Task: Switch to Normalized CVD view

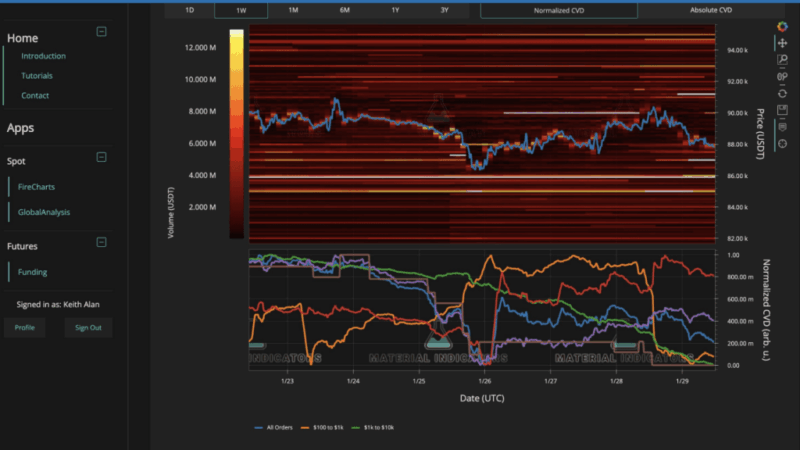Action: pyautogui.click(x=559, y=10)
